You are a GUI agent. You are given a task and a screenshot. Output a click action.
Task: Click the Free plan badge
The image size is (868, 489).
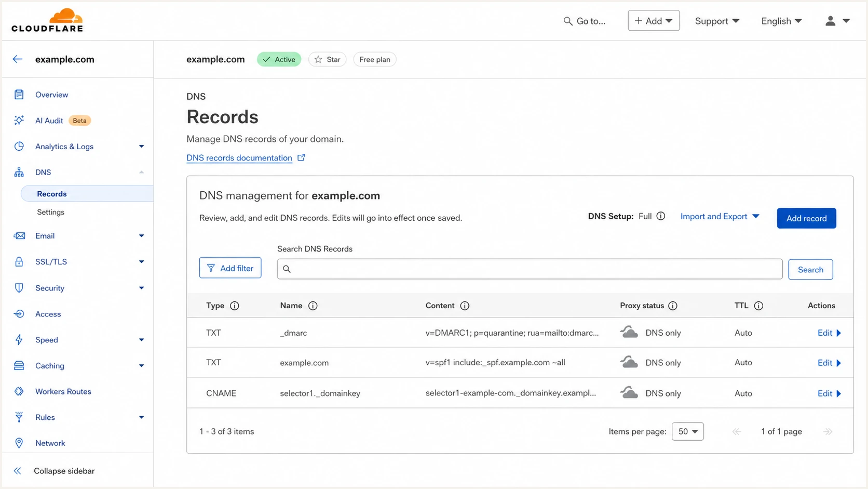pyautogui.click(x=374, y=59)
